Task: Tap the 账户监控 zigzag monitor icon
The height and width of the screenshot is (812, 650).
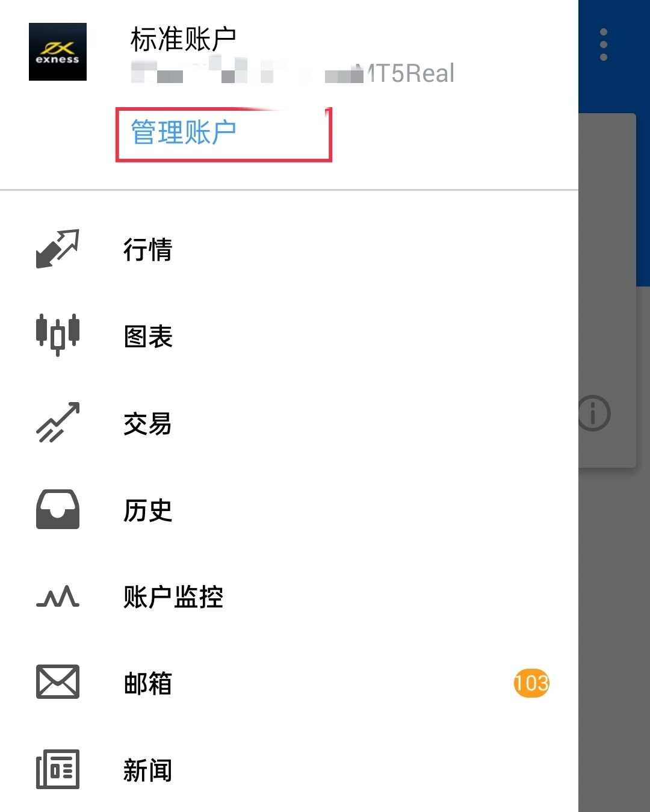Action: [58, 596]
